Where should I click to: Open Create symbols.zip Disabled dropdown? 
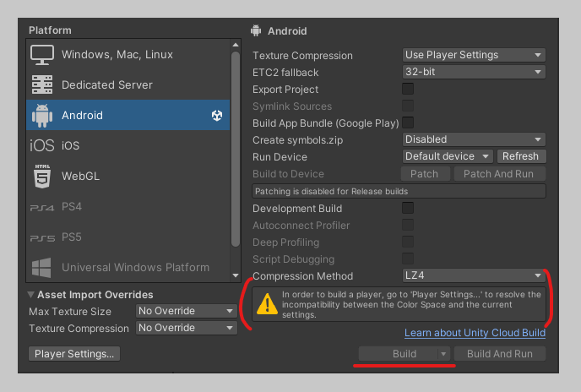click(474, 139)
